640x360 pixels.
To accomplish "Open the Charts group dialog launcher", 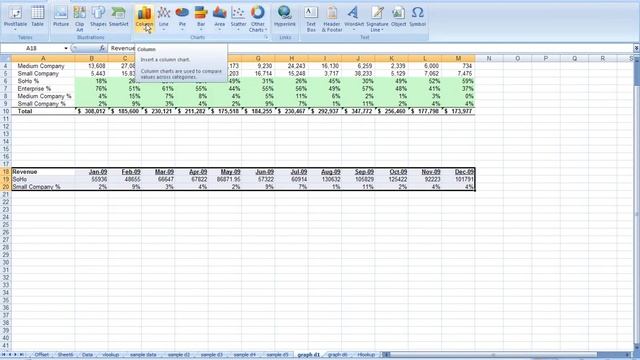I will [x=266, y=37].
